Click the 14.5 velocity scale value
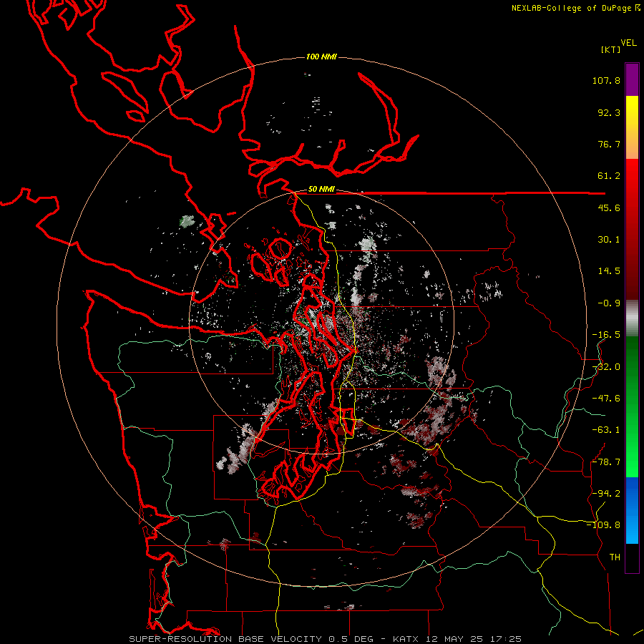 pyautogui.click(x=609, y=271)
